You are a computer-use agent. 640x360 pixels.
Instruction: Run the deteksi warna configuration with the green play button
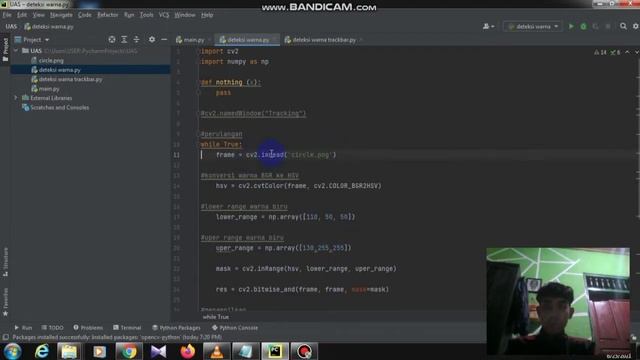pyautogui.click(x=571, y=26)
